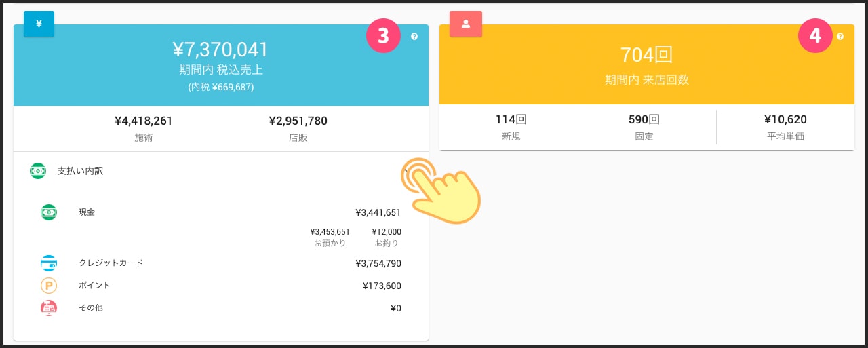Click the pink number 3 badge

click(384, 36)
